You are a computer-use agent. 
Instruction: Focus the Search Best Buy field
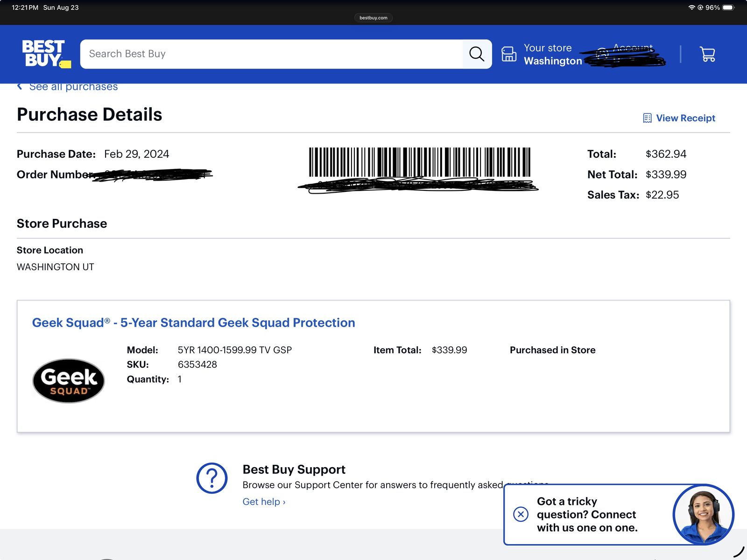271,54
